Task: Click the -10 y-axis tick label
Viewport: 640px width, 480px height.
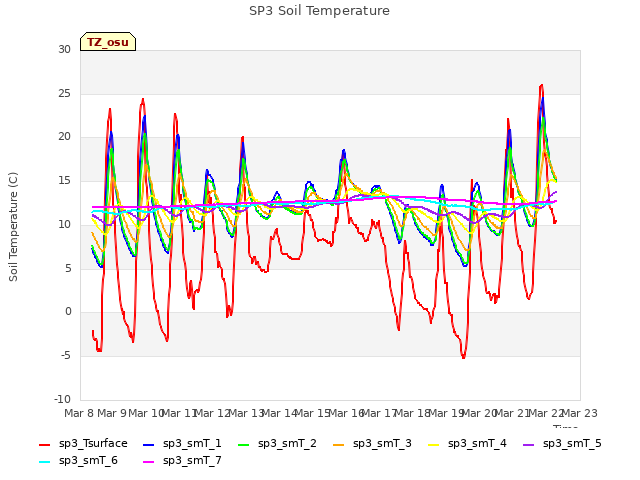Action: [x=62, y=399]
